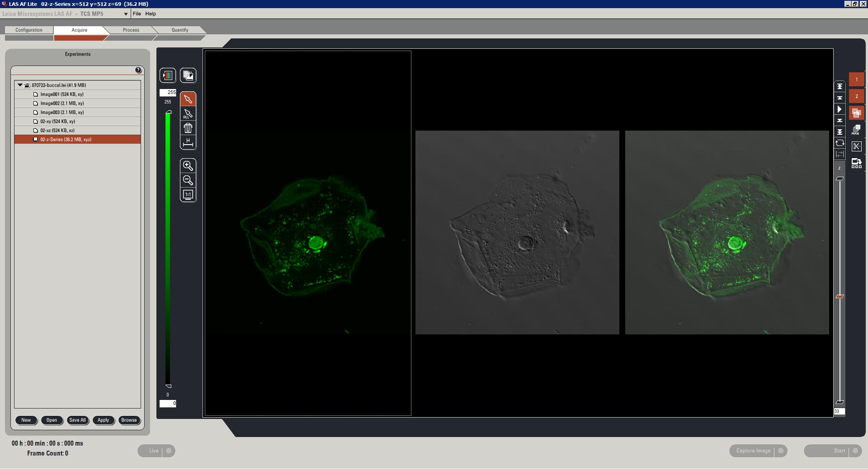This screenshot has height=470, width=868.
Task: Toggle the overlay channels button
Action: (856, 113)
